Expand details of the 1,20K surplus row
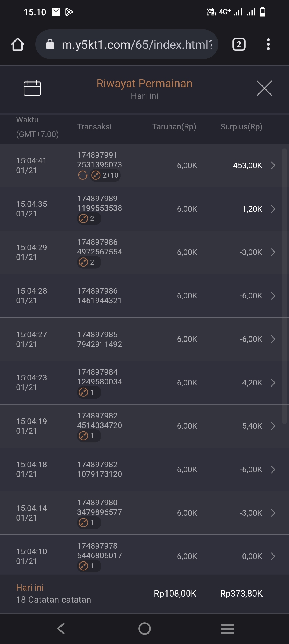The width and height of the screenshot is (289, 644). click(x=273, y=209)
